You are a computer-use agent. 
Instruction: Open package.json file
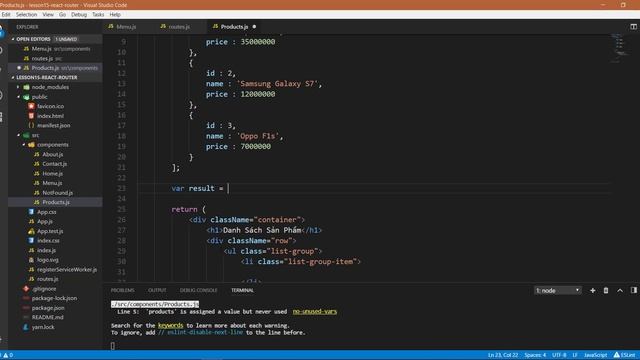[48, 308]
